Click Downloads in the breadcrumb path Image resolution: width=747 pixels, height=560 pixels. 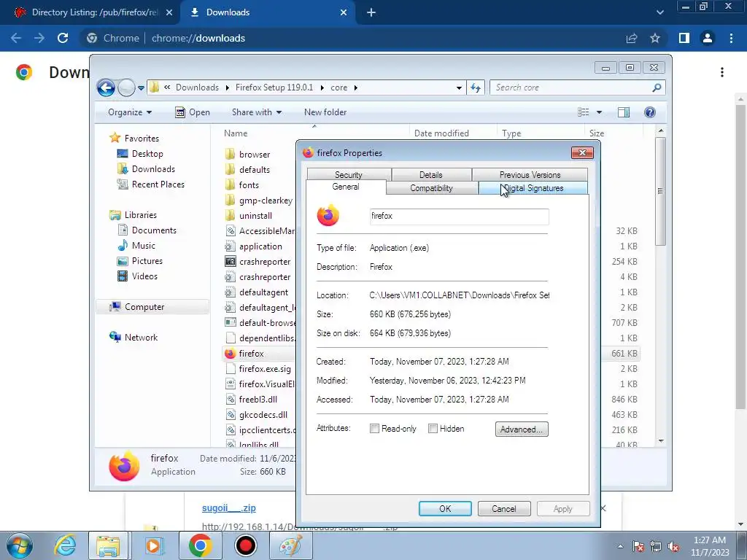click(x=197, y=87)
